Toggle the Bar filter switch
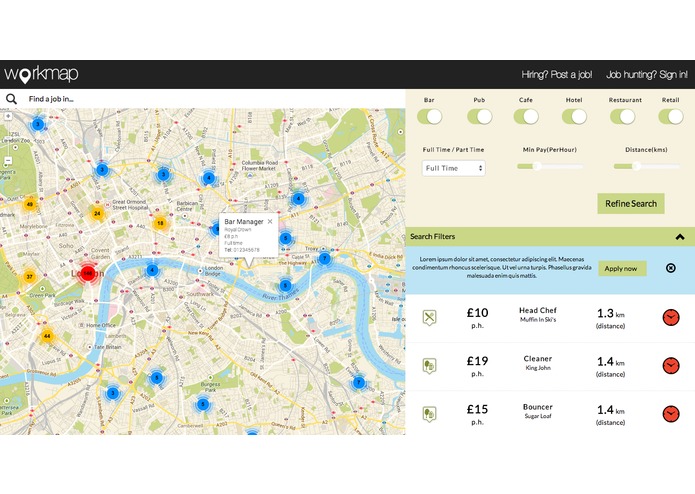 [x=429, y=117]
